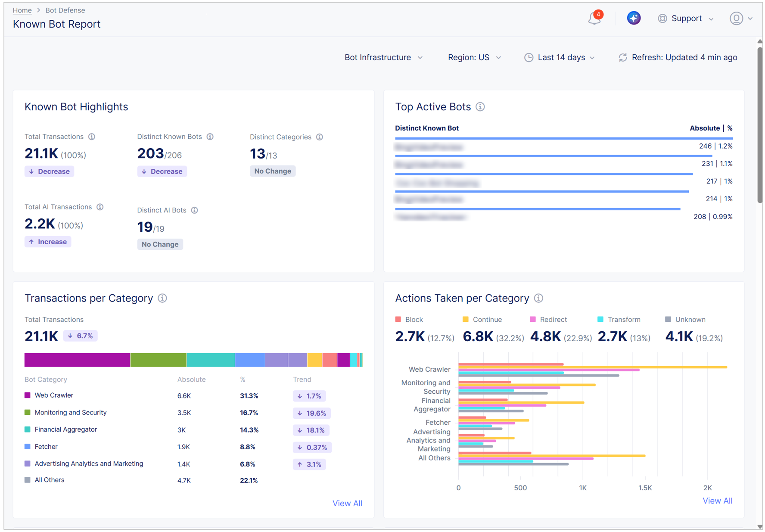
Task: Select the Financial Aggregator category row
Action: click(193, 429)
